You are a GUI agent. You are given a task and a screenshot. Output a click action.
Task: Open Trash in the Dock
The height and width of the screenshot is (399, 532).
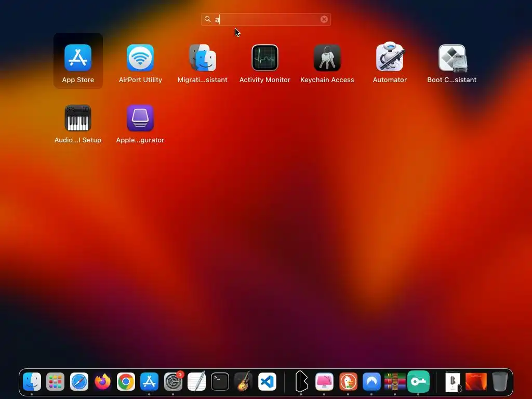point(500,382)
